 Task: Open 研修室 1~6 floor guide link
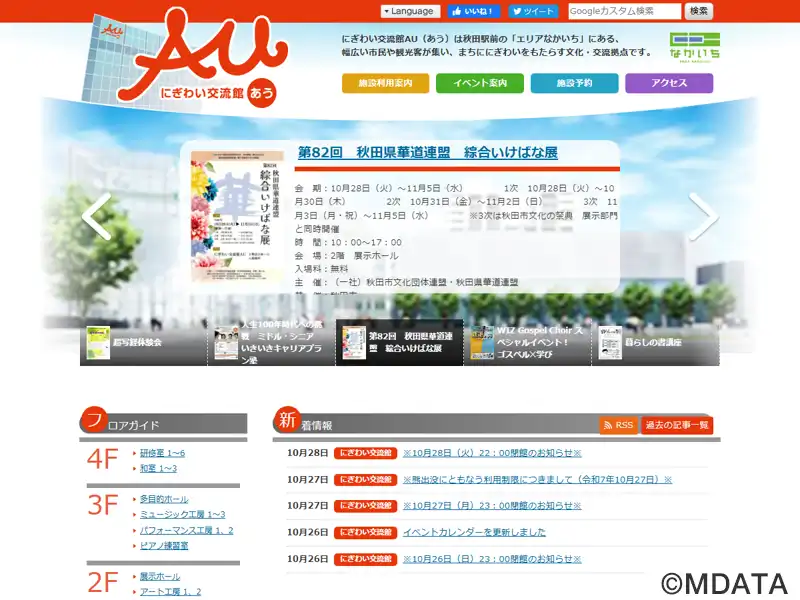point(162,453)
